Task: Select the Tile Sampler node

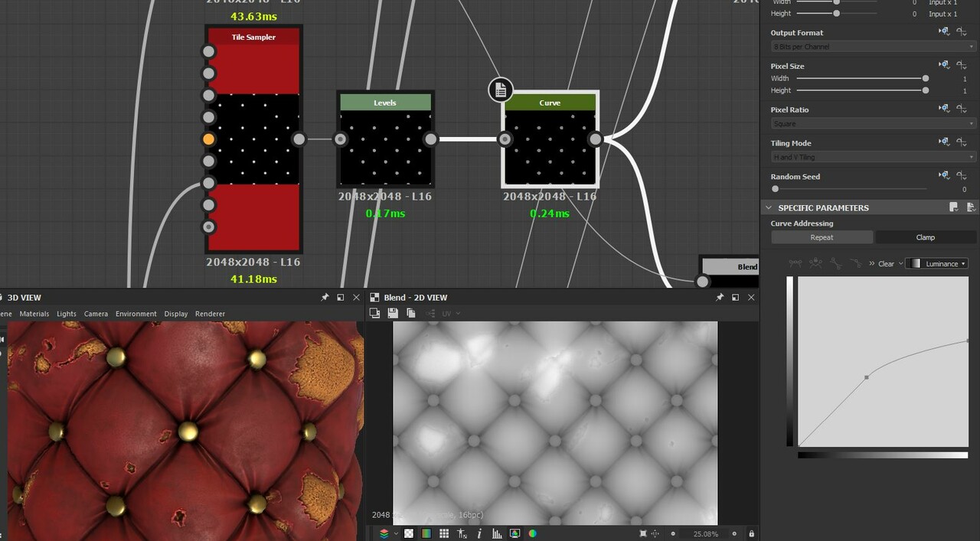Action: pyautogui.click(x=253, y=139)
